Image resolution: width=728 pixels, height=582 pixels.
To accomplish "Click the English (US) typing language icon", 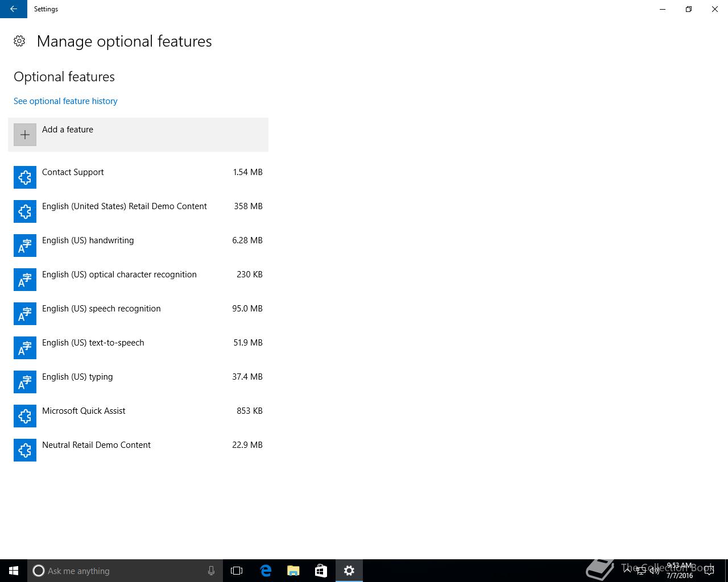I will pos(25,382).
